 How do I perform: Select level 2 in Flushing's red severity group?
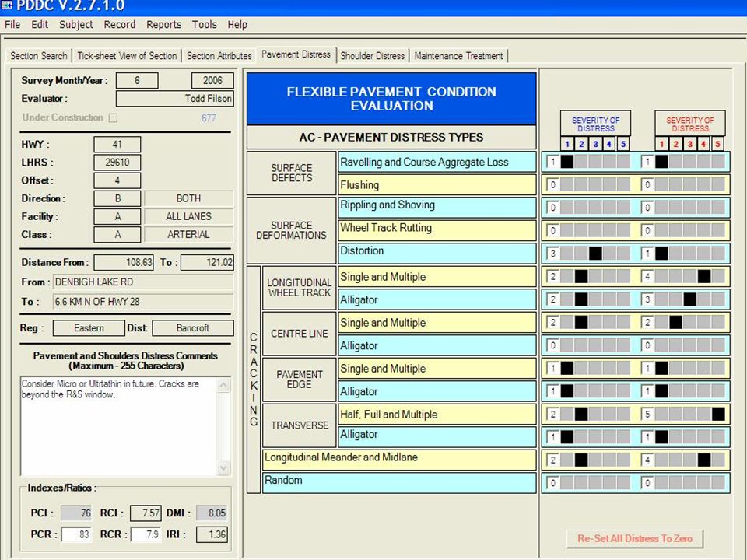click(x=675, y=185)
